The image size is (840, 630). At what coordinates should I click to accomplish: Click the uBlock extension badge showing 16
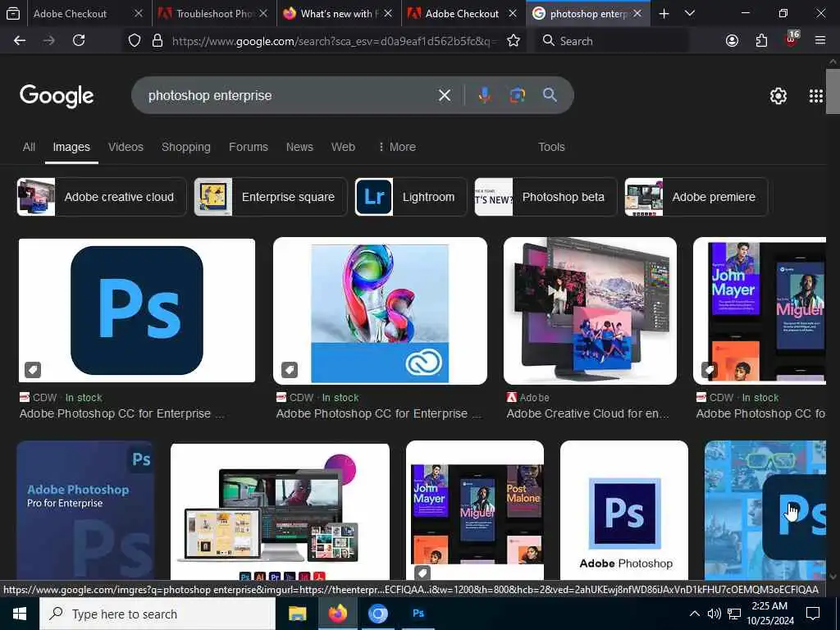click(x=792, y=39)
